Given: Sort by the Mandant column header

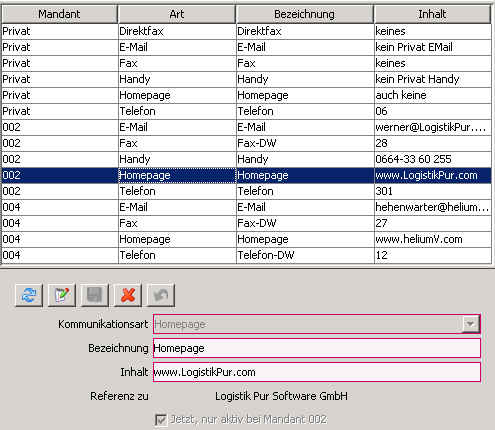Looking at the screenshot, I should [x=59, y=14].
